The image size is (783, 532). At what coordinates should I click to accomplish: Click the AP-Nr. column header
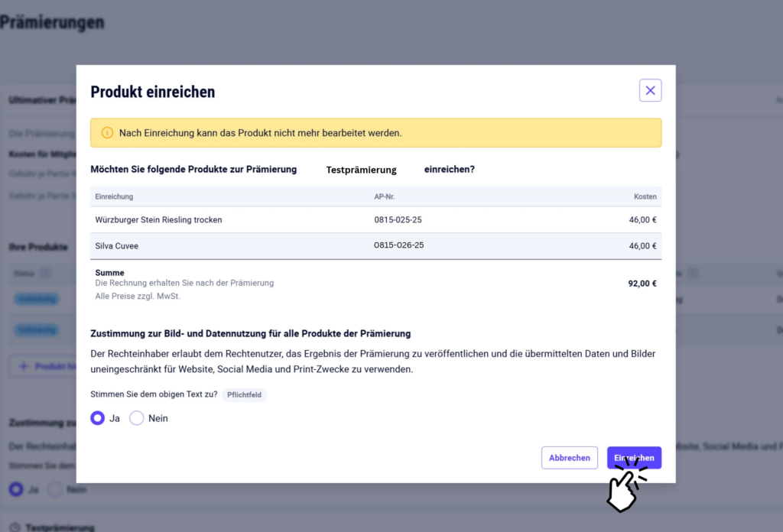(x=385, y=196)
